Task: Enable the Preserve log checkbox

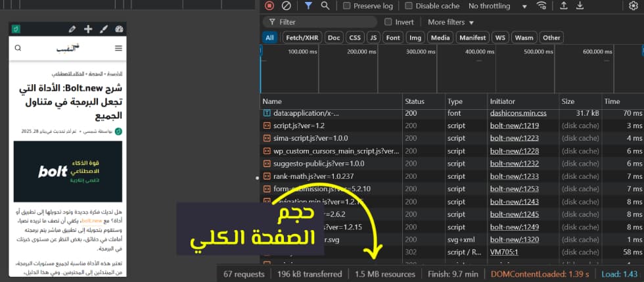Action: 347,6
